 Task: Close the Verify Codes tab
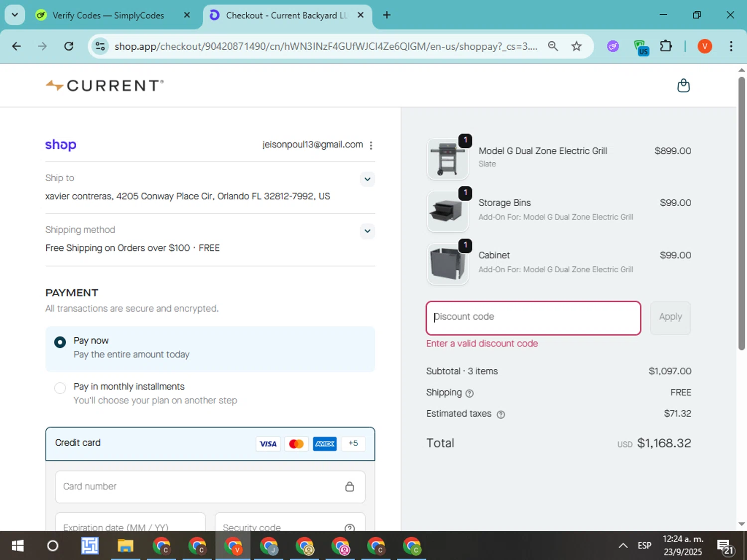point(187,15)
